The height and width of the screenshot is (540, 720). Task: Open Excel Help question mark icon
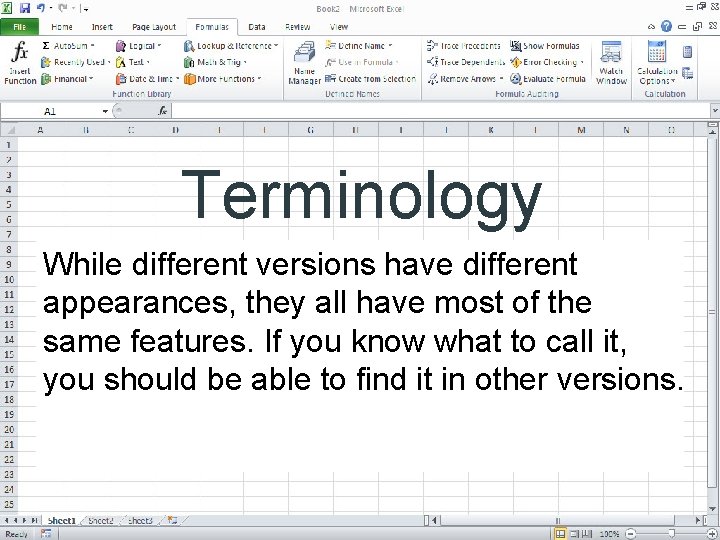coord(666,26)
